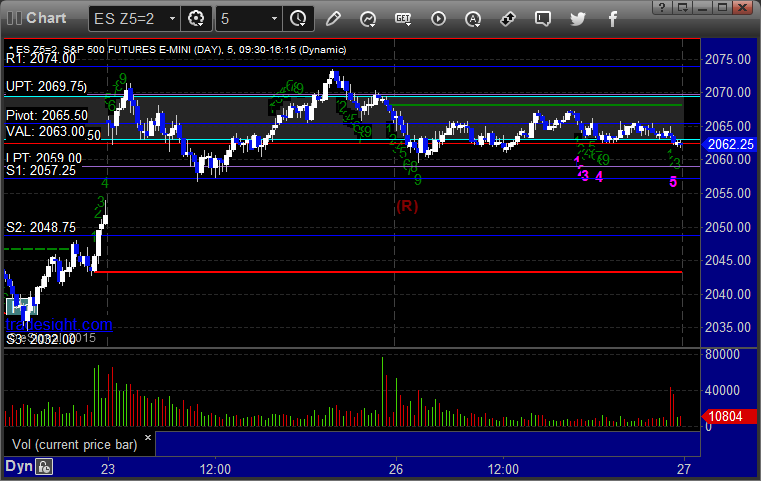Open chart settings gear icon
761x481 pixels.
[196, 19]
